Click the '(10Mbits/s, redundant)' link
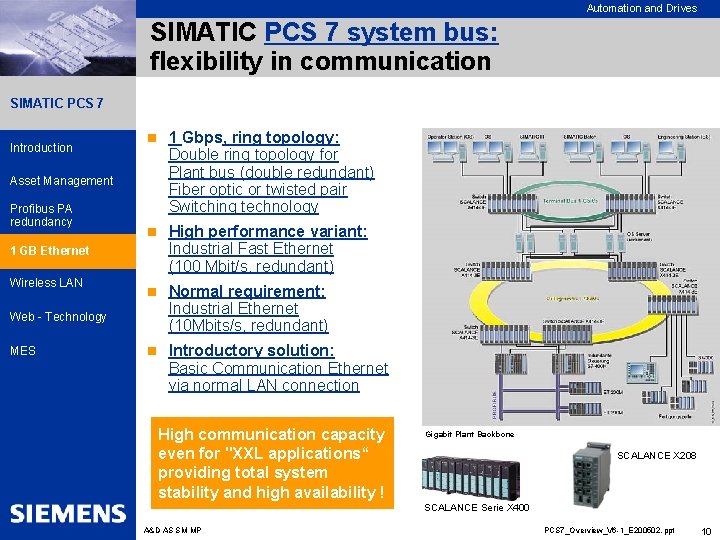The height and width of the screenshot is (540, 720). pyautogui.click(x=248, y=326)
